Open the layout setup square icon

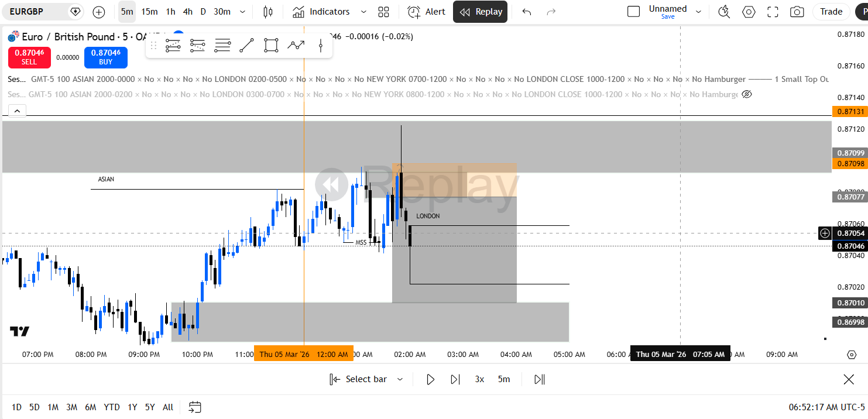(633, 12)
